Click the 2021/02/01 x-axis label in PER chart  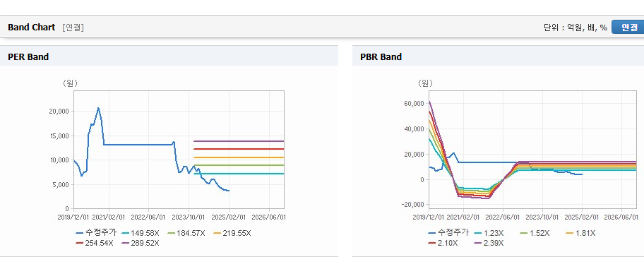(x=108, y=217)
